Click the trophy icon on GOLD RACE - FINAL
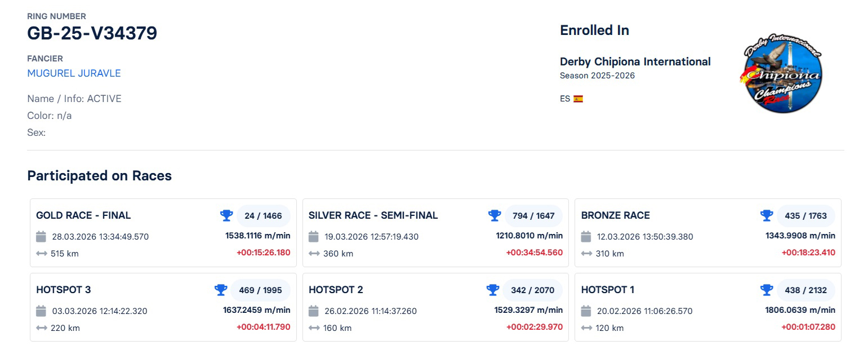 tap(226, 215)
